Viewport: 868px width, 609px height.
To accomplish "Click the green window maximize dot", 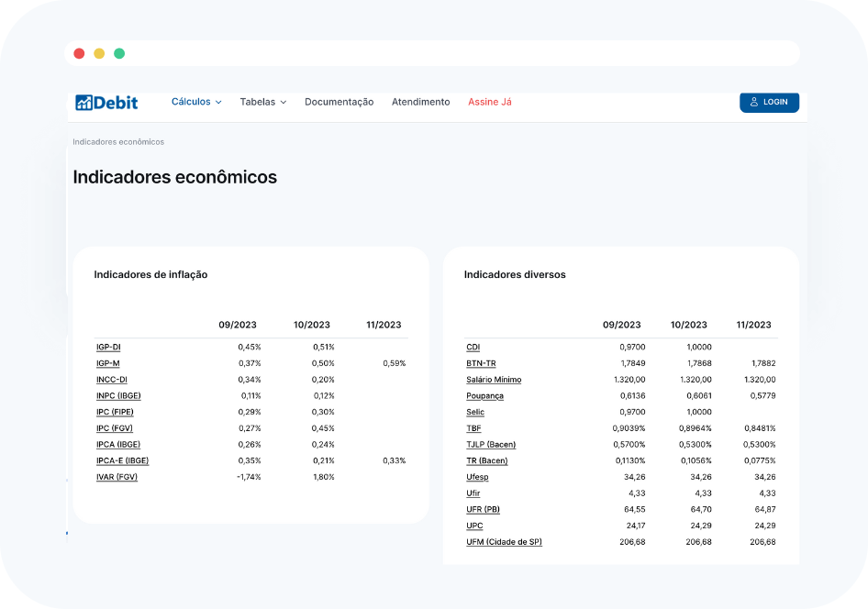I will (119, 53).
